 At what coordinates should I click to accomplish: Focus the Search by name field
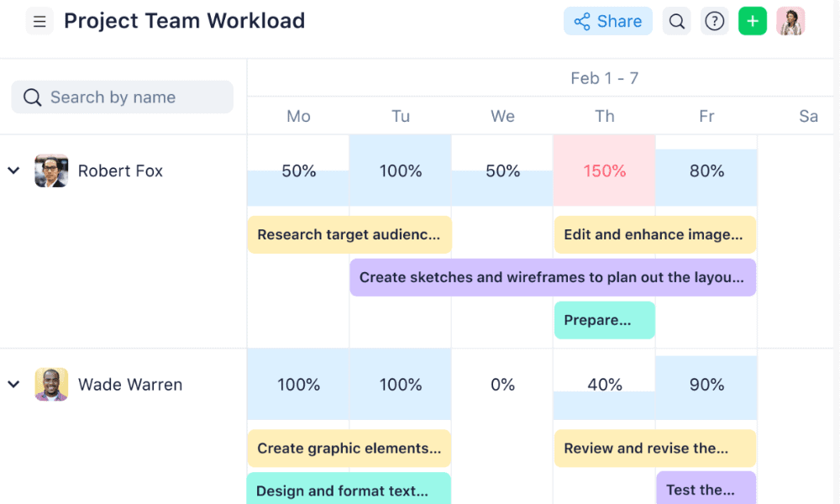[123, 97]
